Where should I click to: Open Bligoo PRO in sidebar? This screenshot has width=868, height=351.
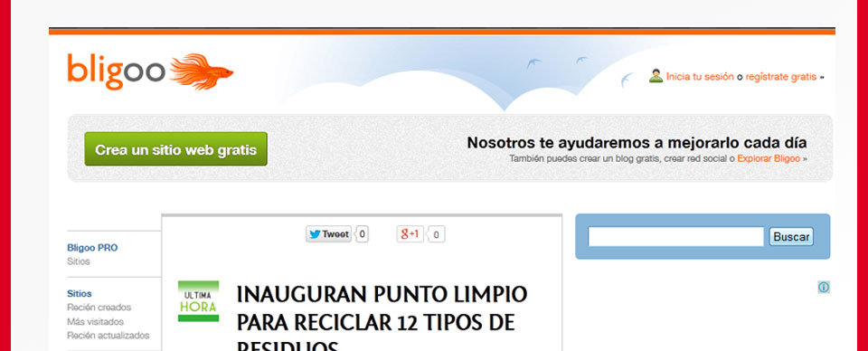pos(92,248)
